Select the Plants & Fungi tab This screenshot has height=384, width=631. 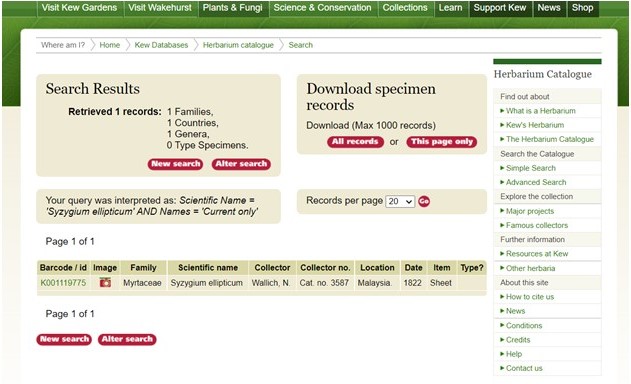click(x=233, y=8)
